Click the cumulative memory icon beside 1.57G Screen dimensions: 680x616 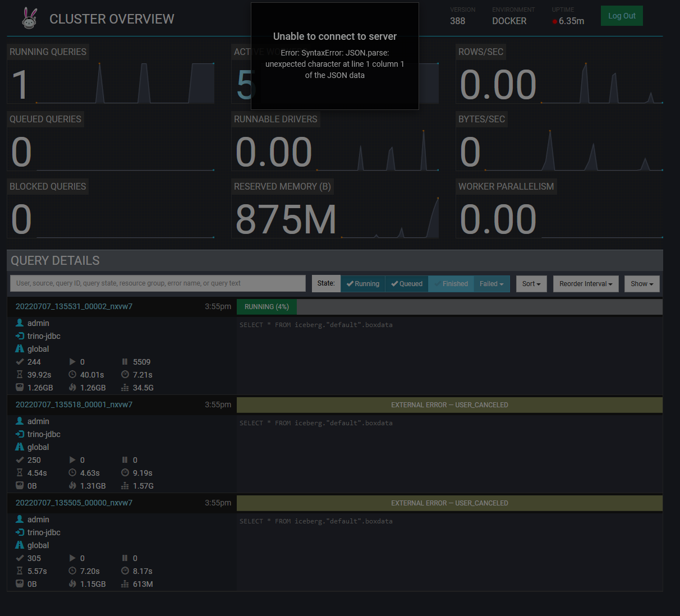(x=125, y=485)
